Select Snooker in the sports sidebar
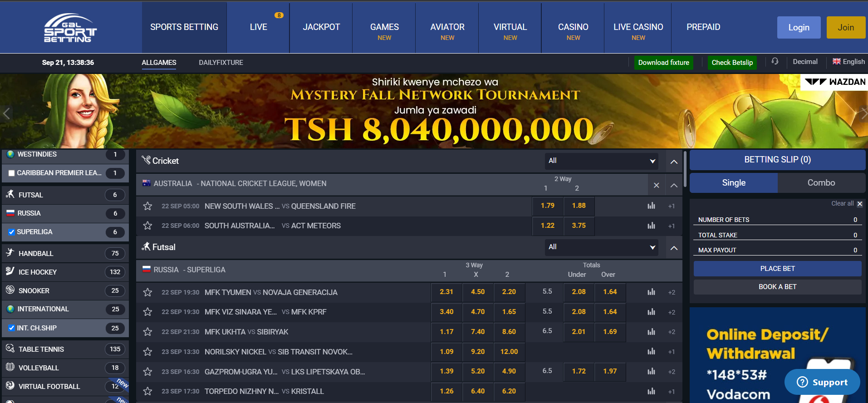This screenshot has width=868, height=403. (65, 290)
